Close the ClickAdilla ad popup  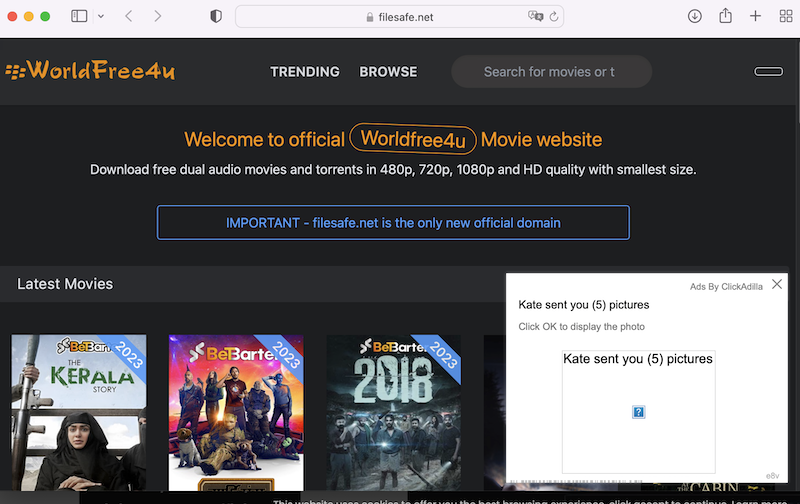click(x=777, y=284)
